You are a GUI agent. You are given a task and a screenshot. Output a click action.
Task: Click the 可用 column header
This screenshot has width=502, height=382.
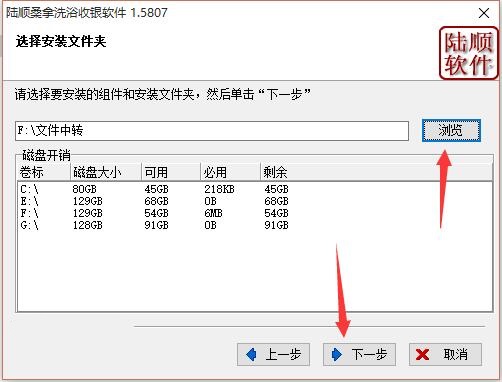point(171,172)
